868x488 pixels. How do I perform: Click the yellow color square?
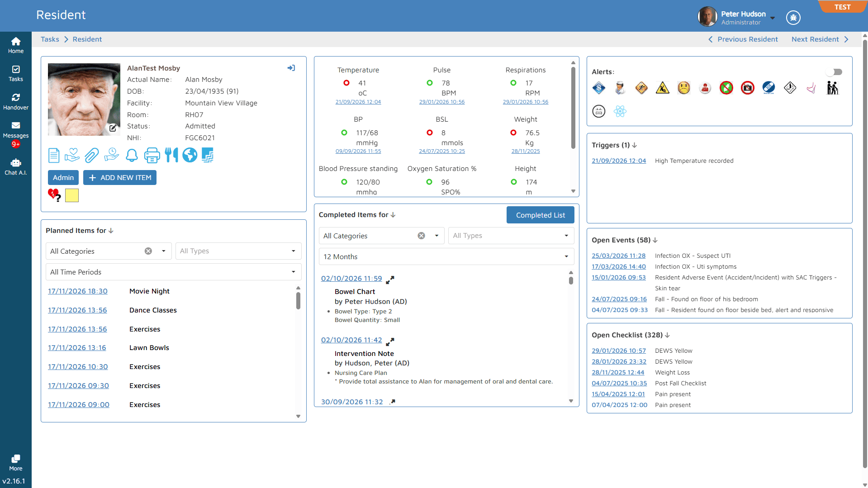click(72, 195)
